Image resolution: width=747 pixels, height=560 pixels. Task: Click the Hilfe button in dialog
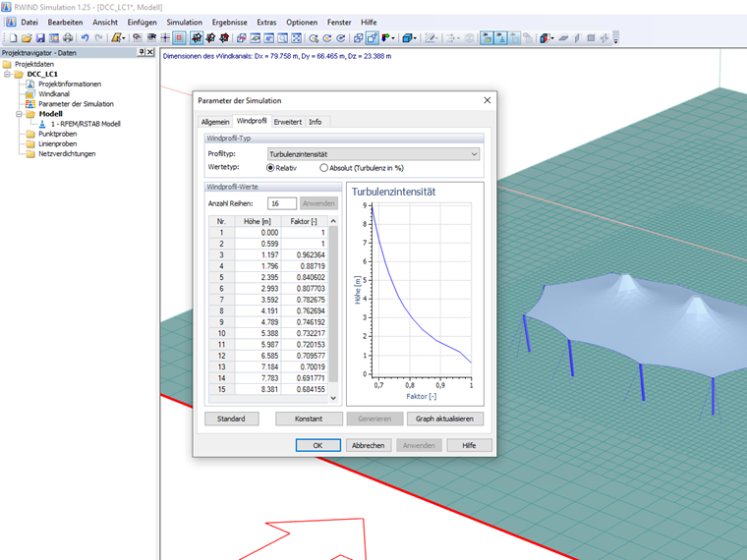[469, 445]
